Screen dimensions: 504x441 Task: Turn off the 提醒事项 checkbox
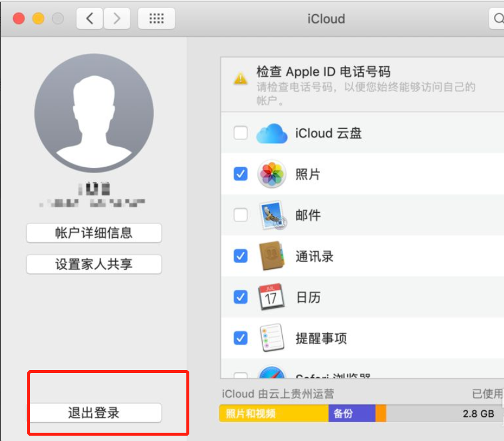(240, 338)
